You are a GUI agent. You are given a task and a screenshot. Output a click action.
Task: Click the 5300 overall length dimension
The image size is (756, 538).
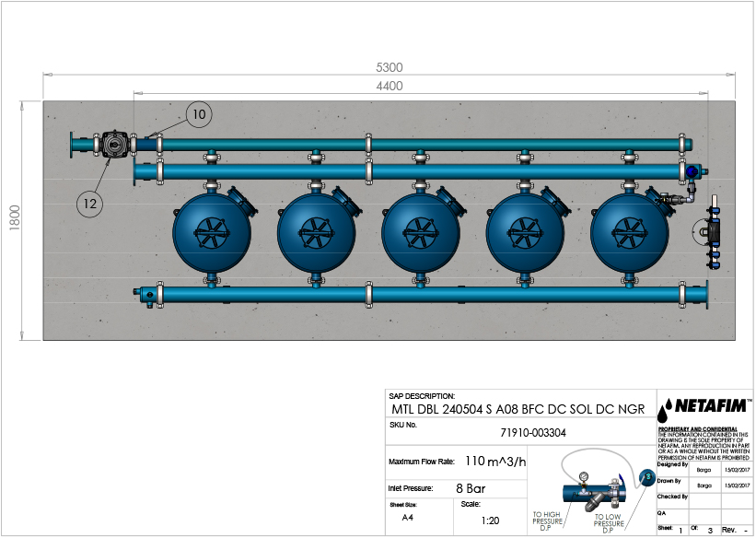tap(390, 68)
